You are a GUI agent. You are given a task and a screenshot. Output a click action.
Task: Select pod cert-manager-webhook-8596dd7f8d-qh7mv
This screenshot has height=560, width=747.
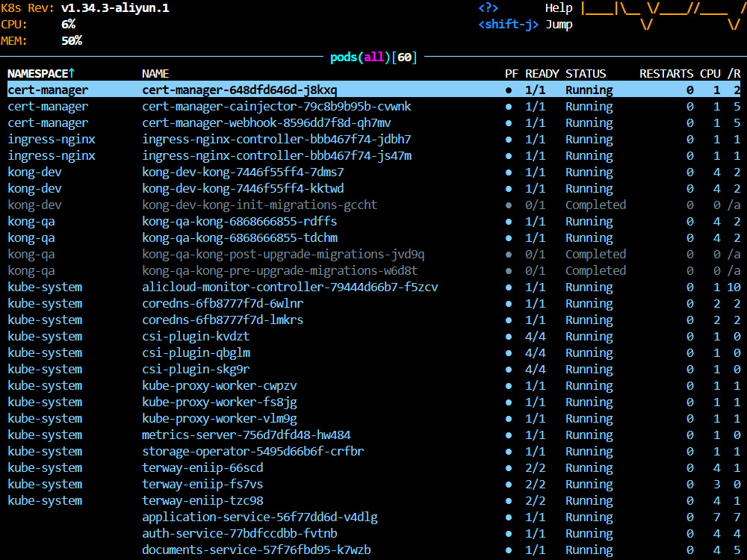(373, 122)
